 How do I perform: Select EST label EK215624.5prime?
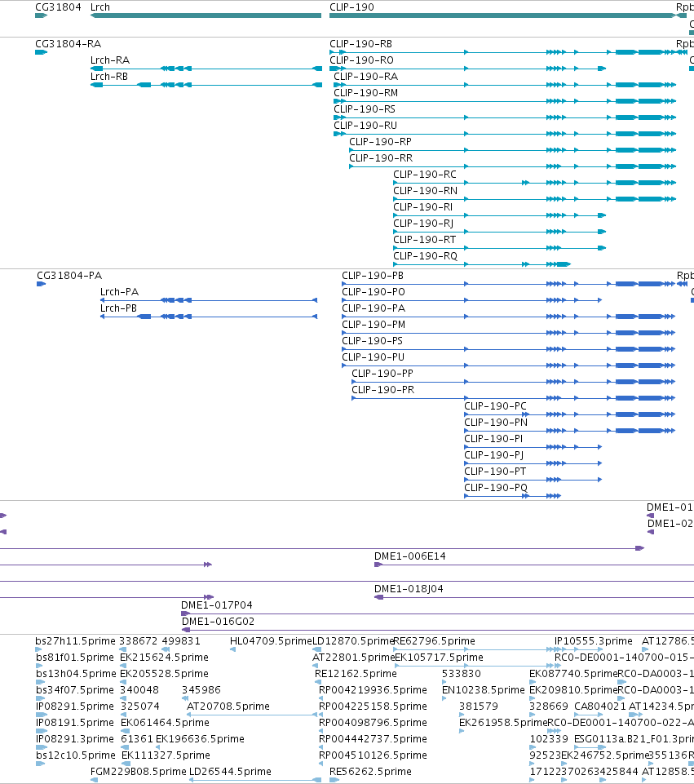click(x=165, y=658)
